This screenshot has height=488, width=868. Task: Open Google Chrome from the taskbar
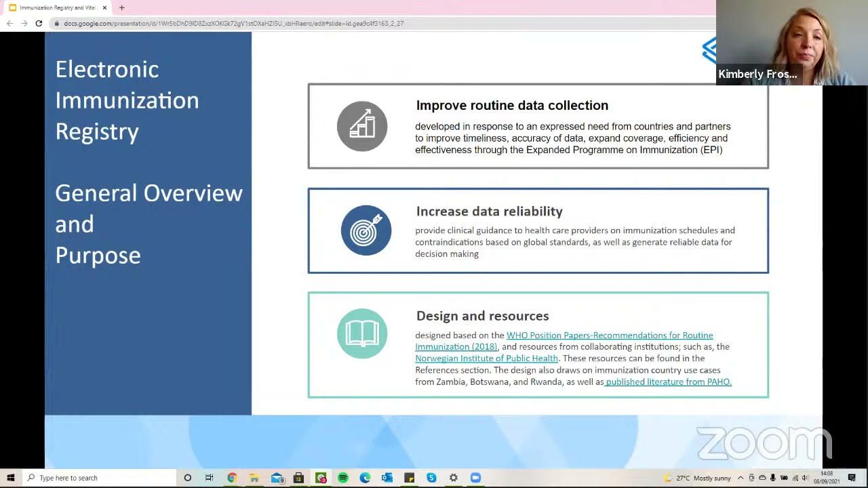[232, 478]
